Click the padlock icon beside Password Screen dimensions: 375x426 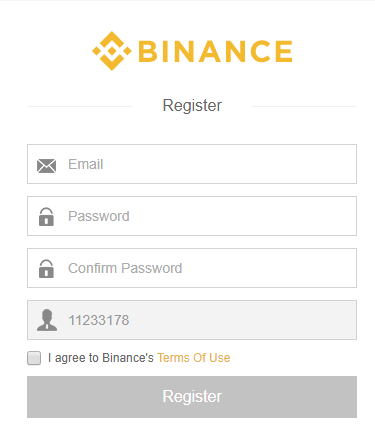[46, 217]
